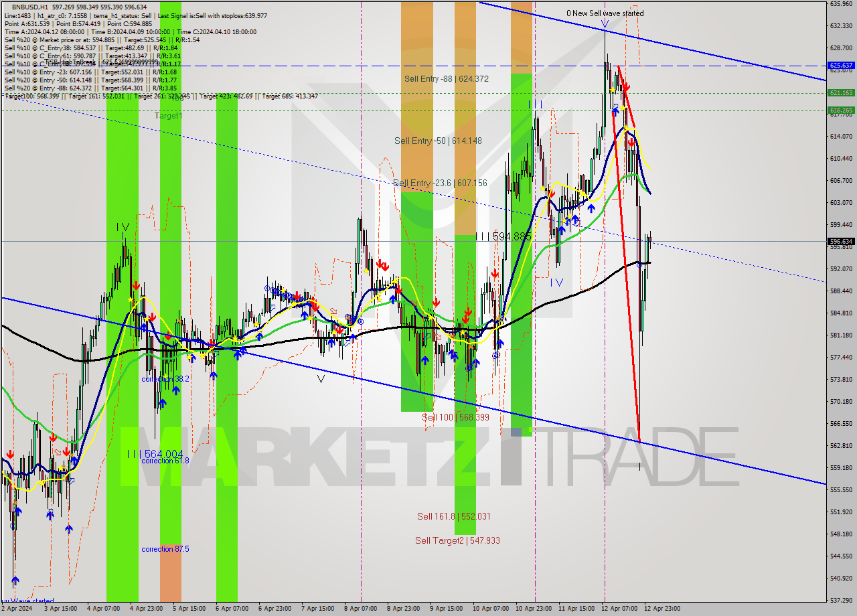Click the '5 Apr 15:00' time axis label
Screen dimensions: 857x616
tap(189, 609)
